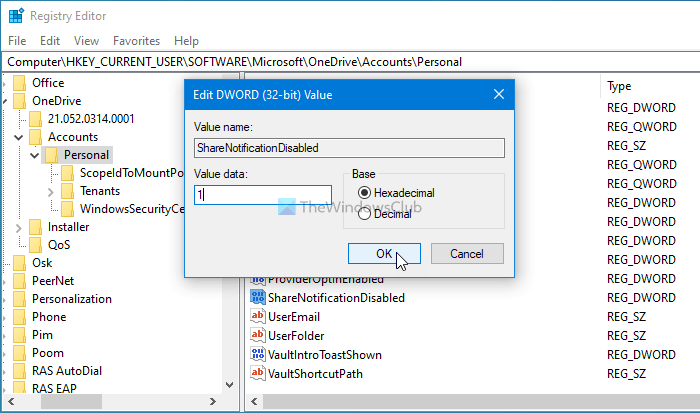Screen dimensions: 700x413
Task: Select the PeerNet key label
Action: tap(53, 281)
